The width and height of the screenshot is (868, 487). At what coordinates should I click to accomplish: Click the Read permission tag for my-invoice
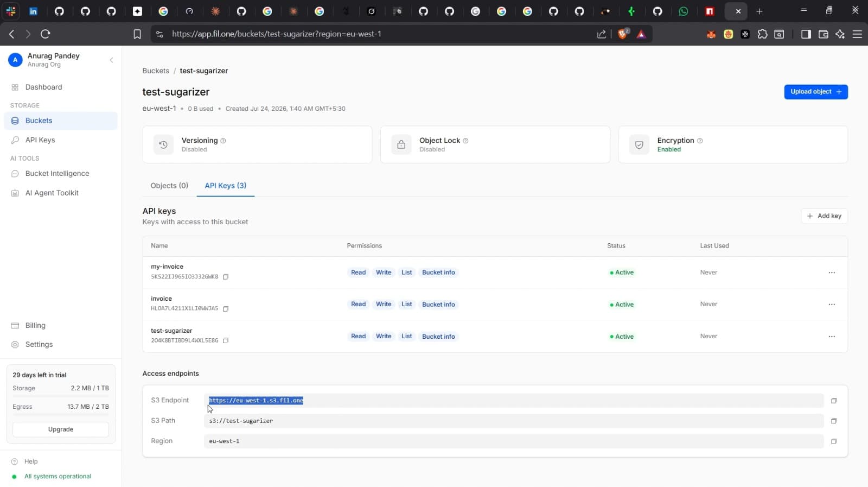click(x=358, y=273)
